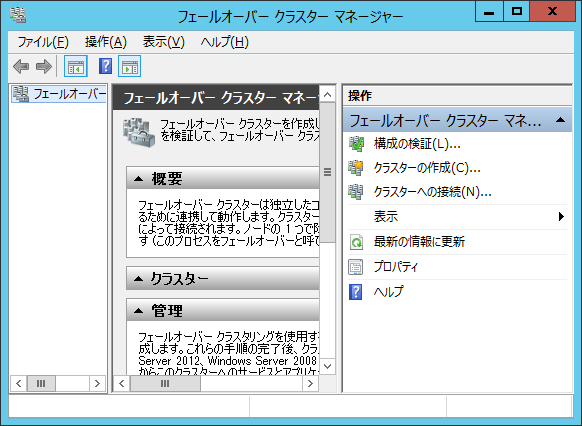Open ヘルプ in the Actions pane
This screenshot has height=426, width=582.
(388, 292)
